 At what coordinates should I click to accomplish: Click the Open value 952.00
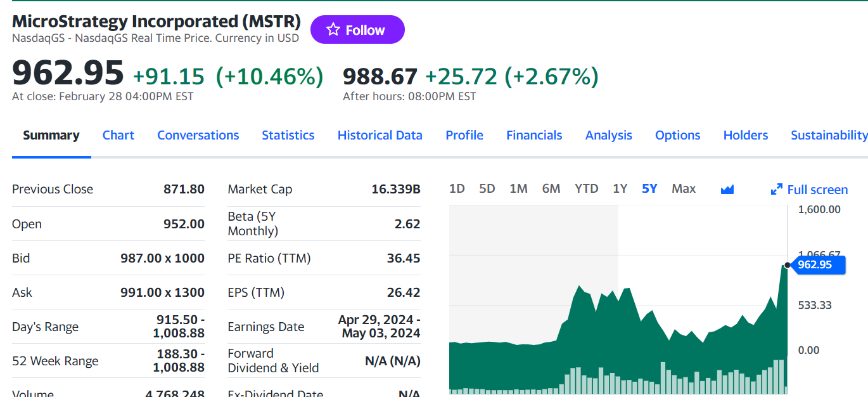point(184,224)
